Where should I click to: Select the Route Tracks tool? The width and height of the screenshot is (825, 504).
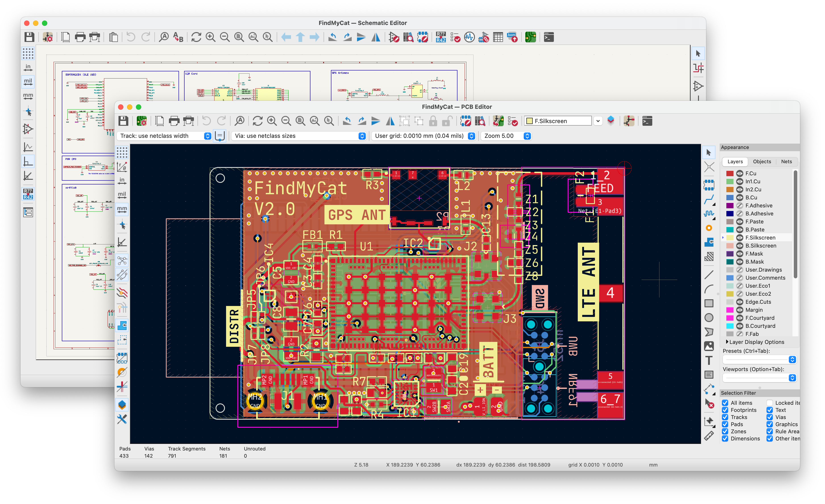click(x=709, y=200)
